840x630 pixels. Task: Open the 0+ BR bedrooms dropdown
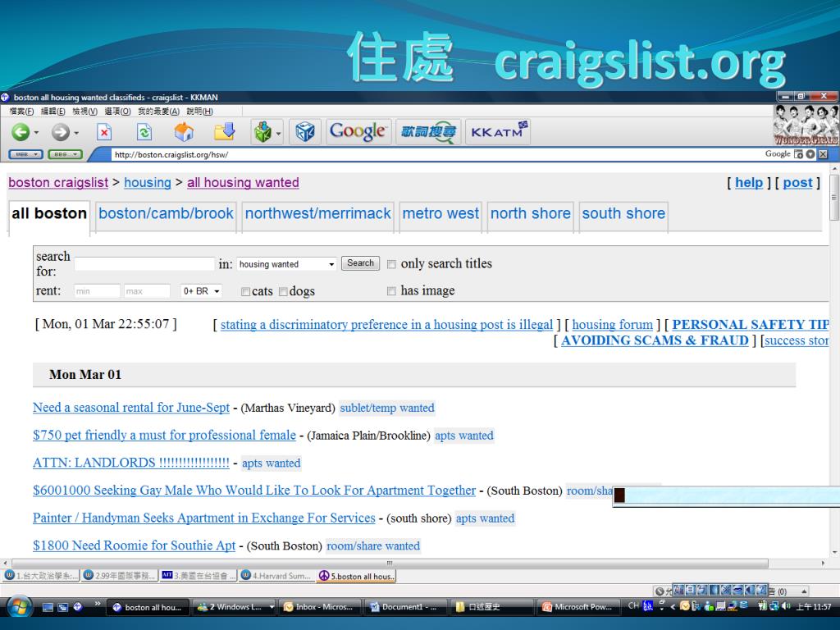tap(201, 291)
